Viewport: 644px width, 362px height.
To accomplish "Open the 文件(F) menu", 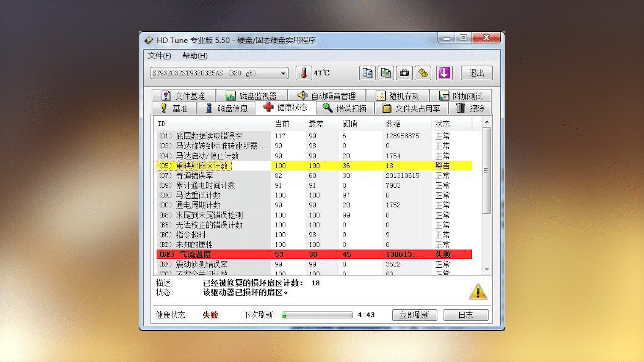I will click(159, 56).
